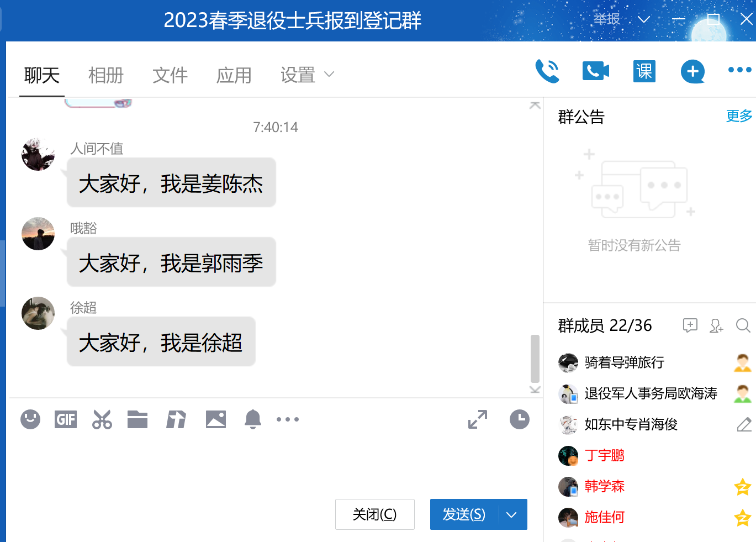Open the send options dropdown arrow

(x=512, y=514)
